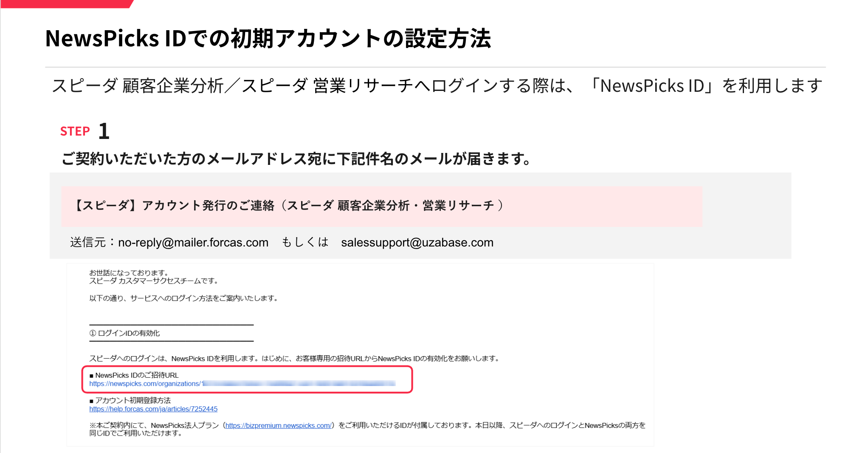Click the slide title about NewsPicks ID setup
Viewport: 868px width, 453px height.
point(268,38)
